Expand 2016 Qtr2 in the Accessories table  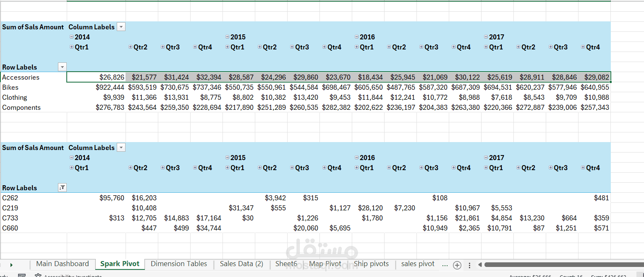389,47
